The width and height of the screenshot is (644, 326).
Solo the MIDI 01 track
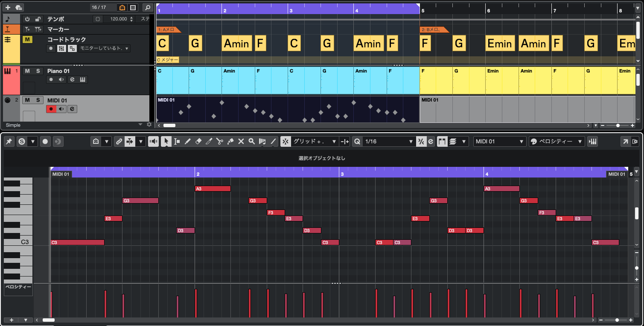click(x=38, y=100)
